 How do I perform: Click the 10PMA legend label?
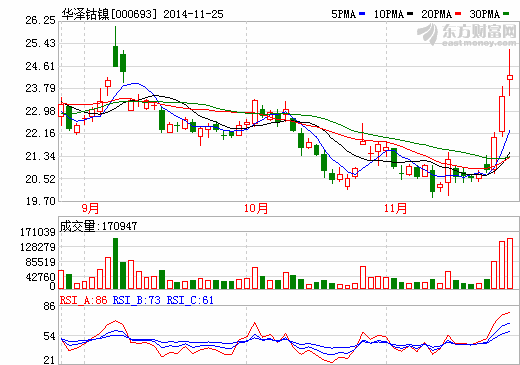[x=389, y=14]
